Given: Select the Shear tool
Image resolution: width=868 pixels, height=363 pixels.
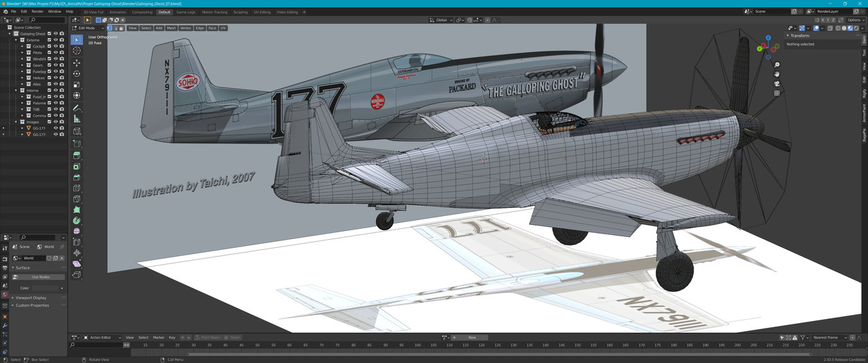Looking at the screenshot, I should click(x=77, y=263).
